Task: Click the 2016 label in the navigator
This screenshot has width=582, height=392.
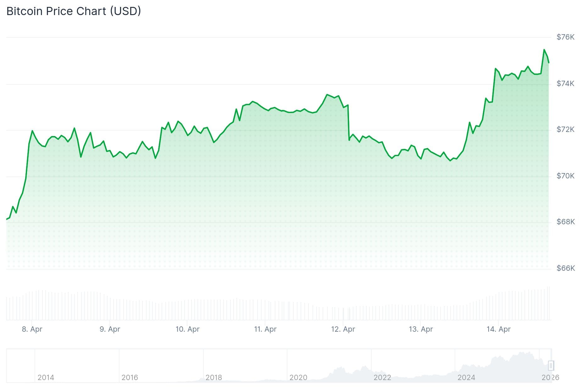Action: 130,377
